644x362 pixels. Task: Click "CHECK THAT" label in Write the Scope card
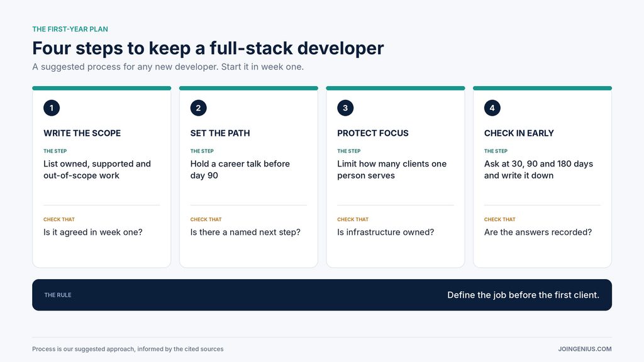coord(59,219)
